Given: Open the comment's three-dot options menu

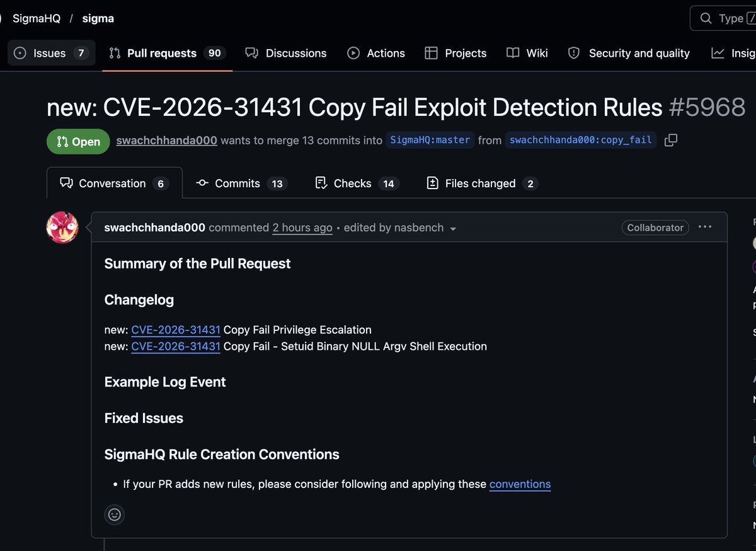Looking at the screenshot, I should [x=705, y=227].
